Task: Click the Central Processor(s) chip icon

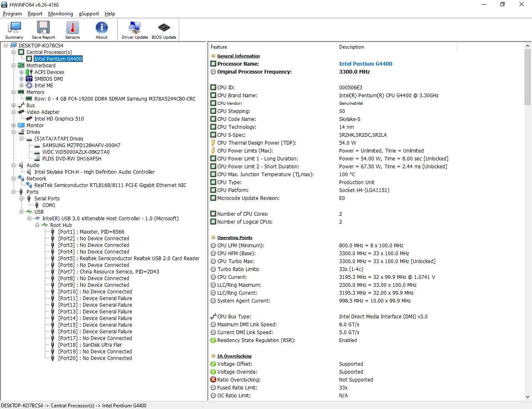Action: tap(21, 52)
